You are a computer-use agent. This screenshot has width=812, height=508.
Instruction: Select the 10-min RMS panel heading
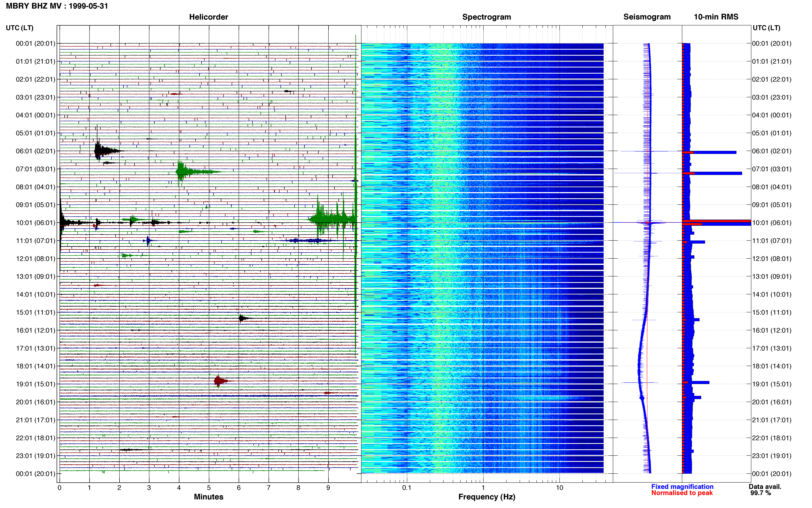(x=716, y=17)
